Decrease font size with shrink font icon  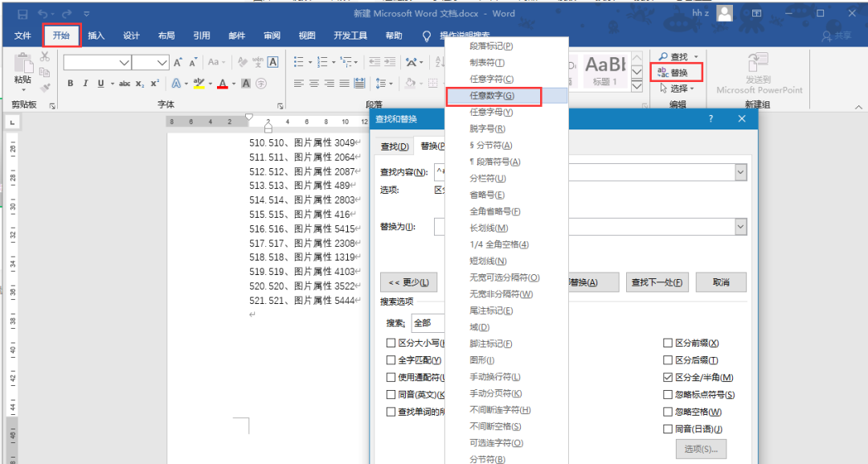193,63
